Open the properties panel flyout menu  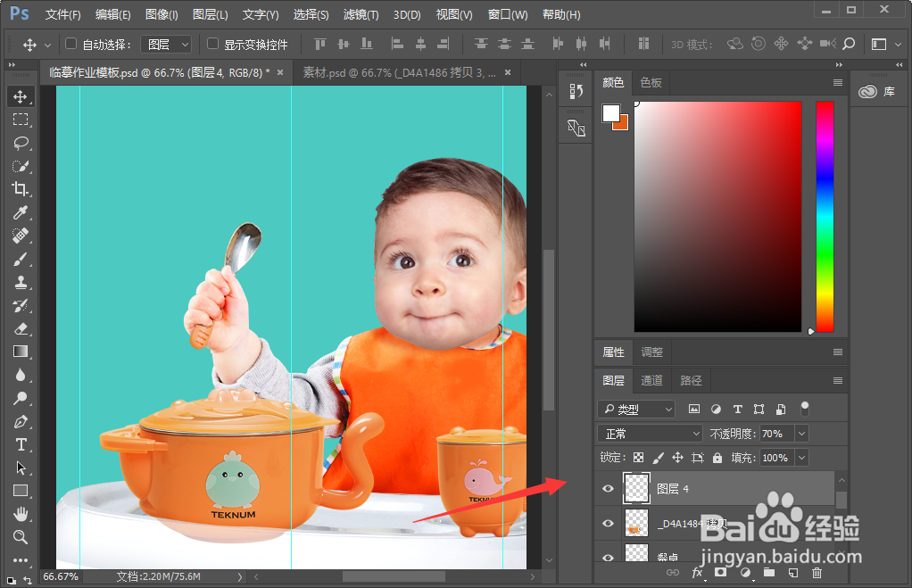click(838, 352)
